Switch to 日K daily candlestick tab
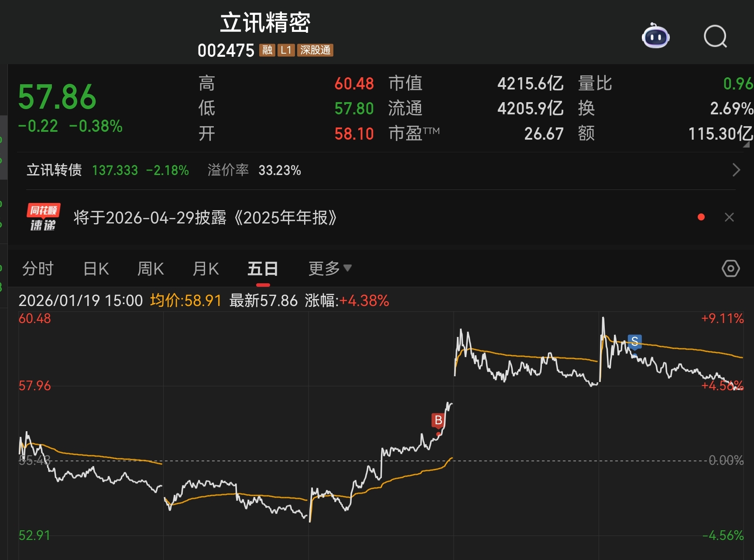This screenshot has height=560, width=754. (x=96, y=268)
